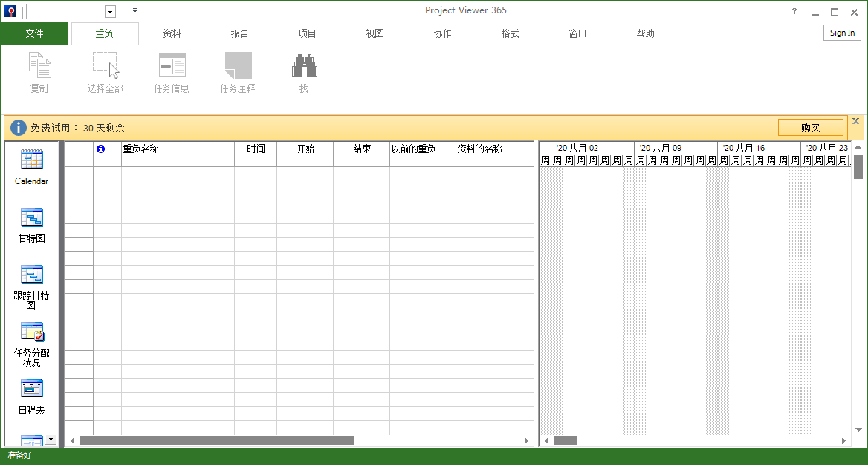Viewport: 868px width, 465px height.
Task: Click the '20 八月 16 week header
Action: [759, 148]
